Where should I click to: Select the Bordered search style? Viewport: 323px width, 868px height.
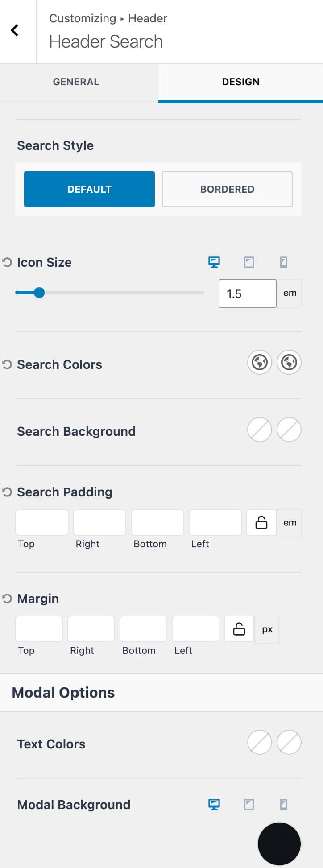(227, 189)
